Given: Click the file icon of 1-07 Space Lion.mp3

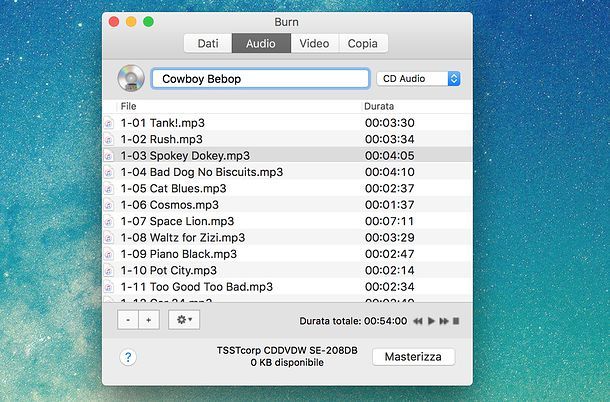Looking at the screenshot, I should point(109,221).
